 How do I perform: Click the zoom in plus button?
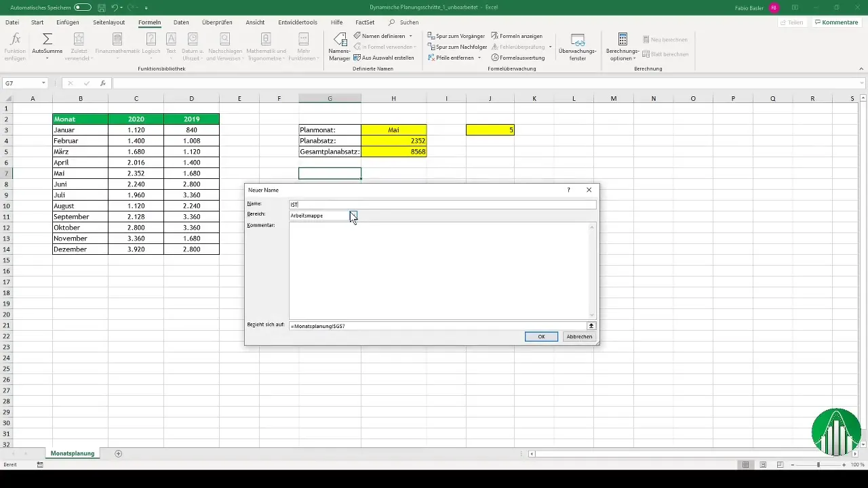click(x=844, y=465)
